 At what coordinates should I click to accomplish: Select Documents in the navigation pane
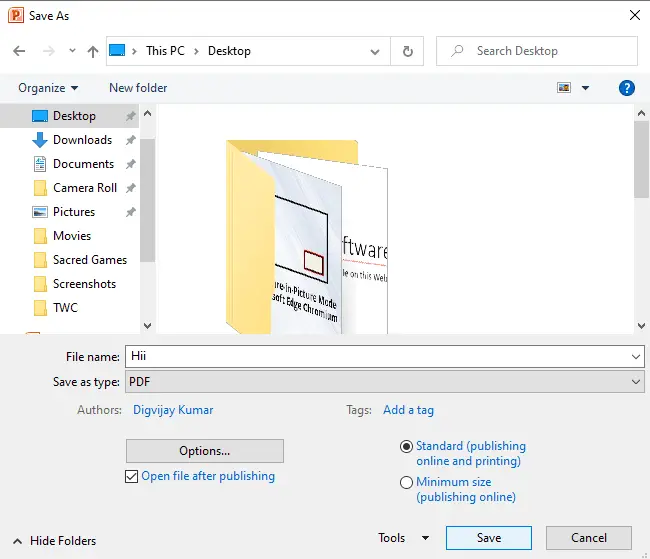[x=83, y=164]
